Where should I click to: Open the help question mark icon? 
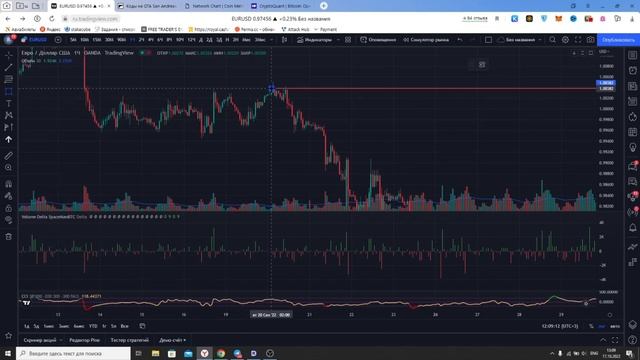tap(633, 340)
